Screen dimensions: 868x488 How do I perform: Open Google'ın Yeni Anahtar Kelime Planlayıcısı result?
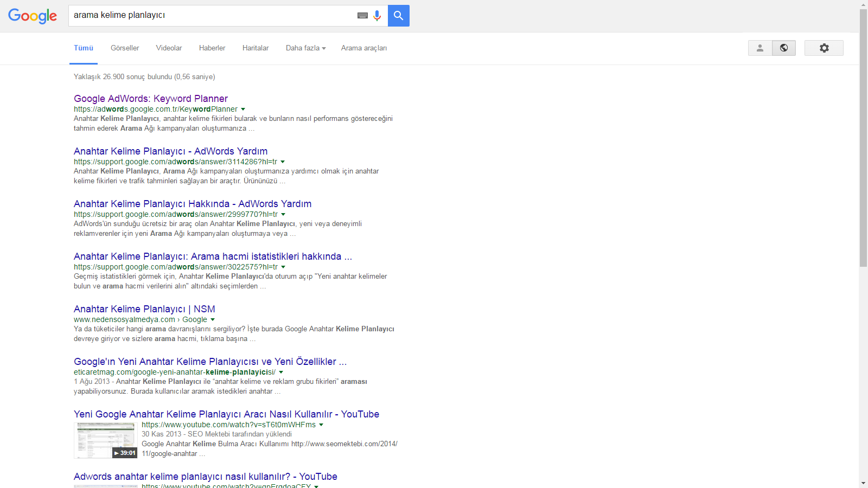pos(210,362)
